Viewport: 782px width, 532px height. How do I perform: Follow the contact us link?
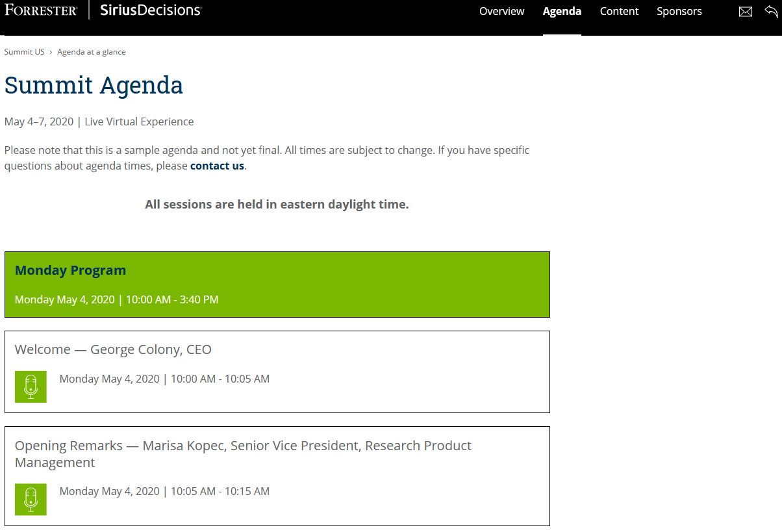pyautogui.click(x=217, y=166)
